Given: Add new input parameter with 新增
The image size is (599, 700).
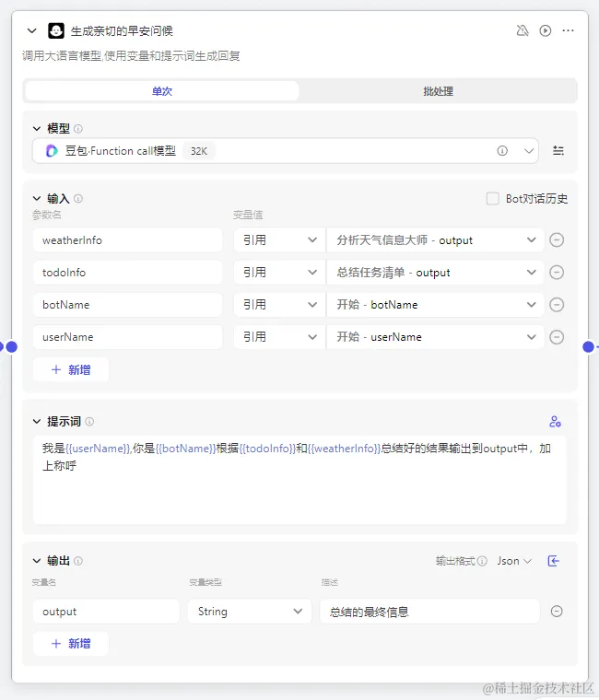Looking at the screenshot, I should (x=71, y=369).
